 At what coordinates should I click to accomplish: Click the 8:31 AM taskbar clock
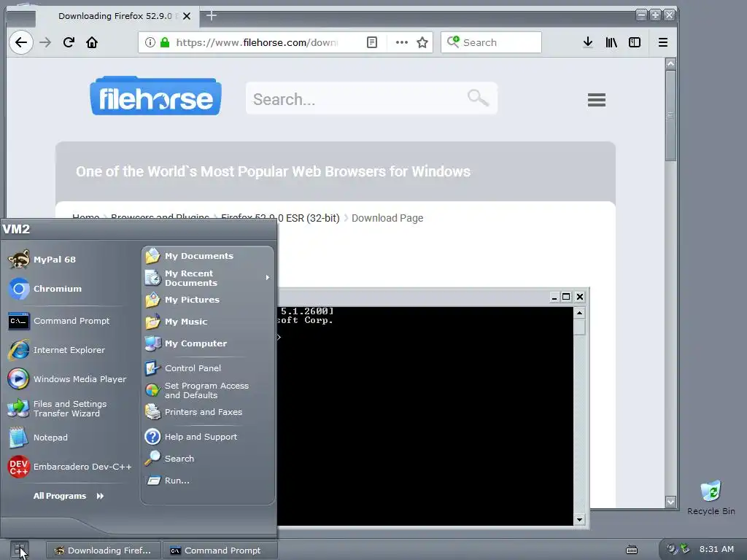[x=716, y=549]
